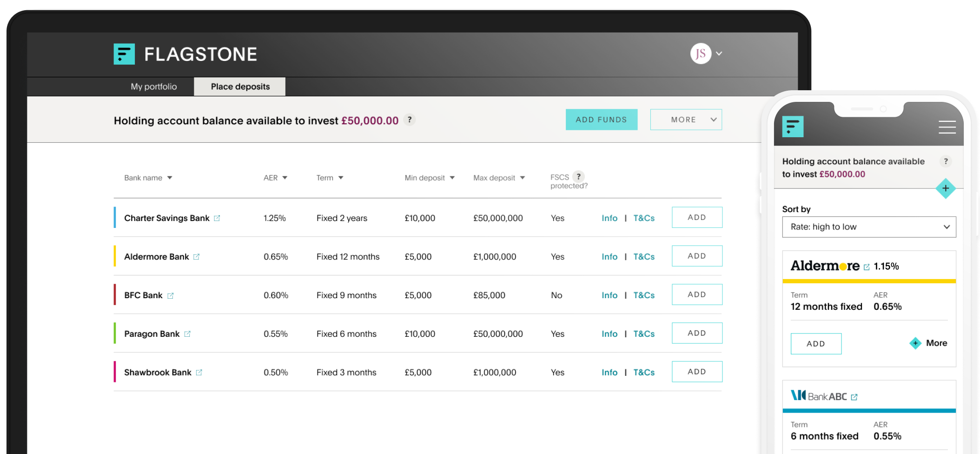Open Shawbrook Bank external link icon
Screen dimensions: 980x454
point(199,373)
